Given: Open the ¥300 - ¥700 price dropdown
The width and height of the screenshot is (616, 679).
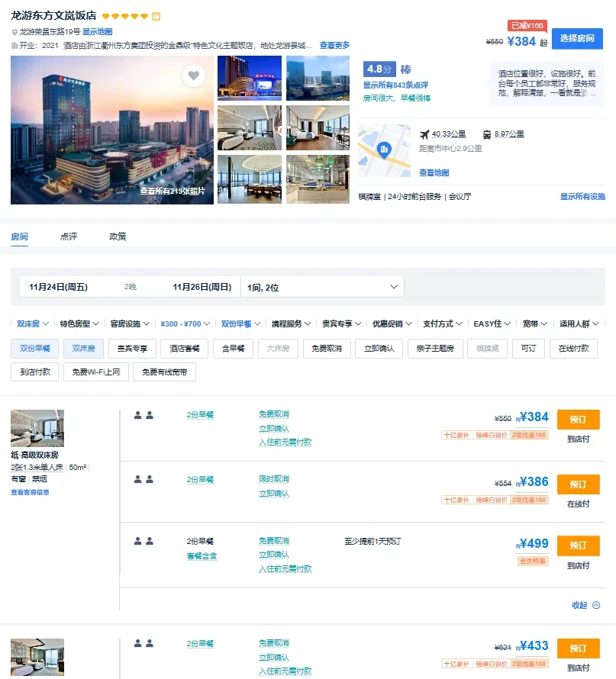Looking at the screenshot, I should (185, 323).
